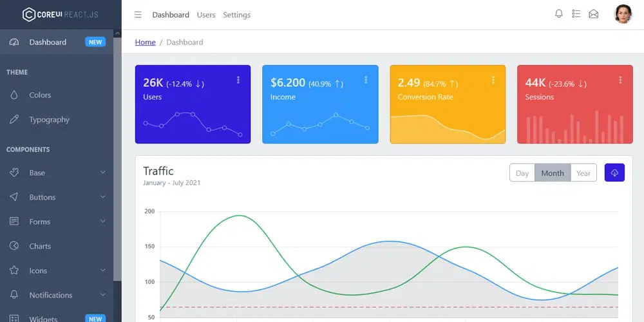
Task: Open the task list icon in header
Action: pos(576,14)
